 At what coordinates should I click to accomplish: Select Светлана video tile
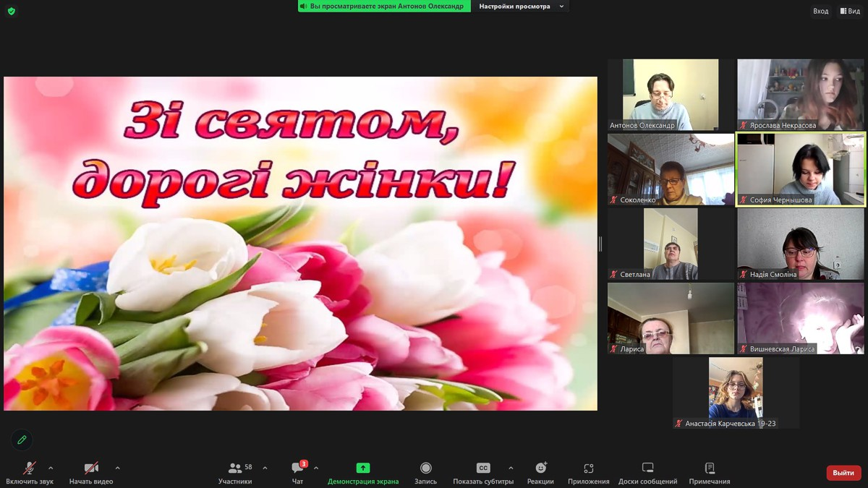coord(671,244)
